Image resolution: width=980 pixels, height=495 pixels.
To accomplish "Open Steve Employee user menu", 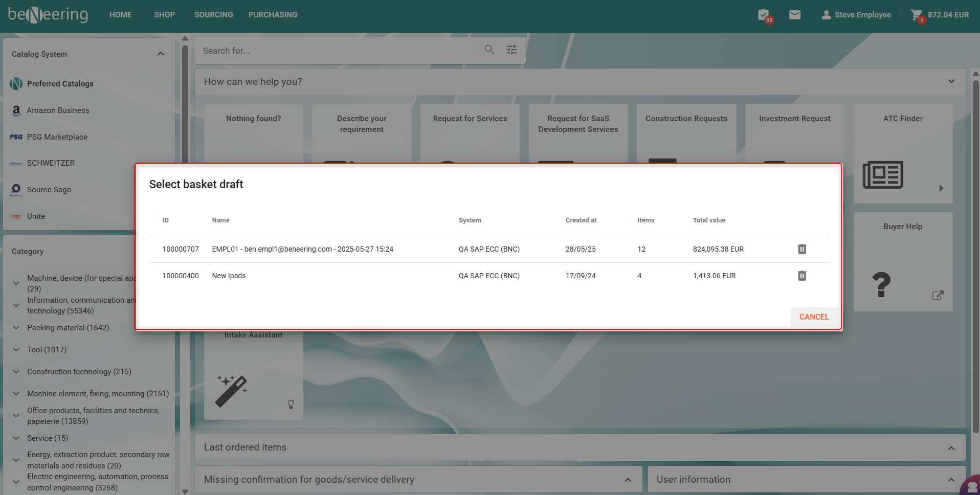I will click(856, 15).
